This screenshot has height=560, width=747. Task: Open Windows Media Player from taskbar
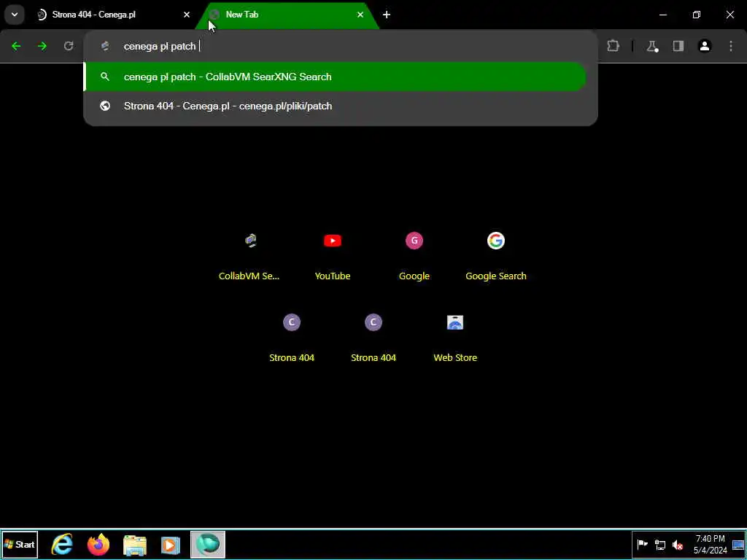tap(171, 544)
